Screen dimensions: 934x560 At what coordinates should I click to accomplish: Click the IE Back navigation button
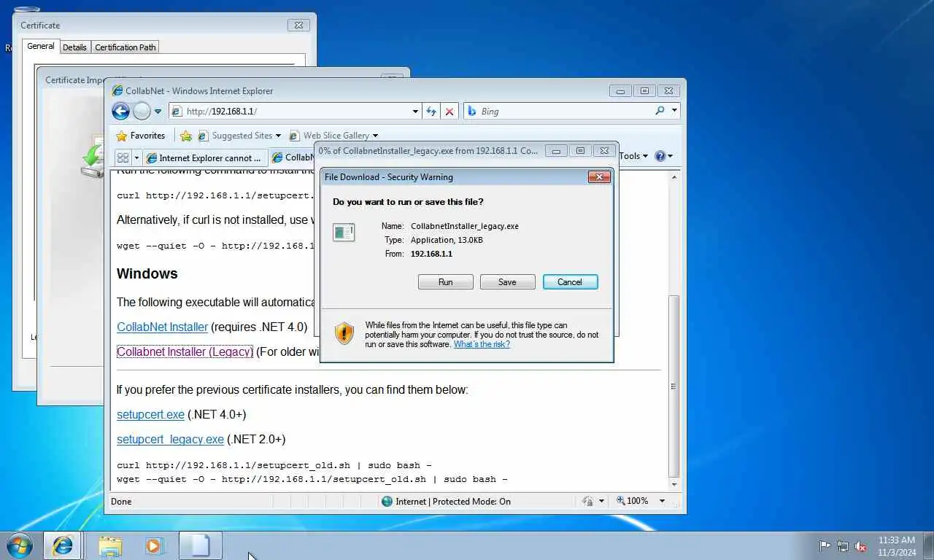coord(120,112)
